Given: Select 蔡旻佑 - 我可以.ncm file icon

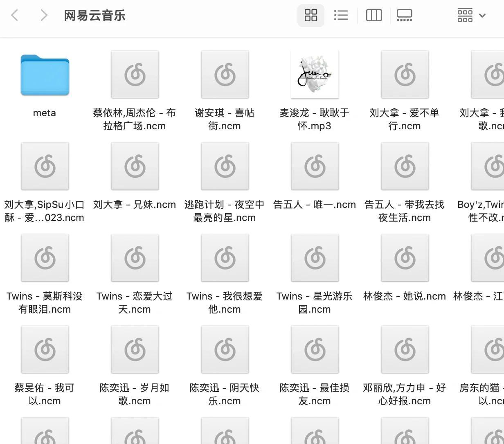Looking at the screenshot, I should (x=45, y=349).
